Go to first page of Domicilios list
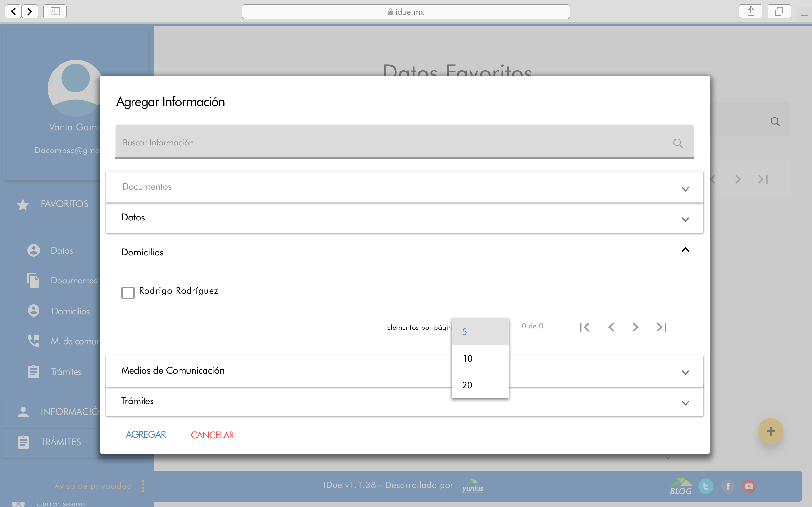This screenshot has height=507, width=812. [584, 327]
